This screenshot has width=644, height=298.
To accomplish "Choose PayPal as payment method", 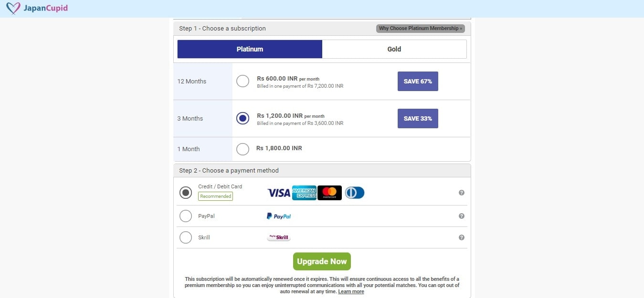I will (x=186, y=216).
